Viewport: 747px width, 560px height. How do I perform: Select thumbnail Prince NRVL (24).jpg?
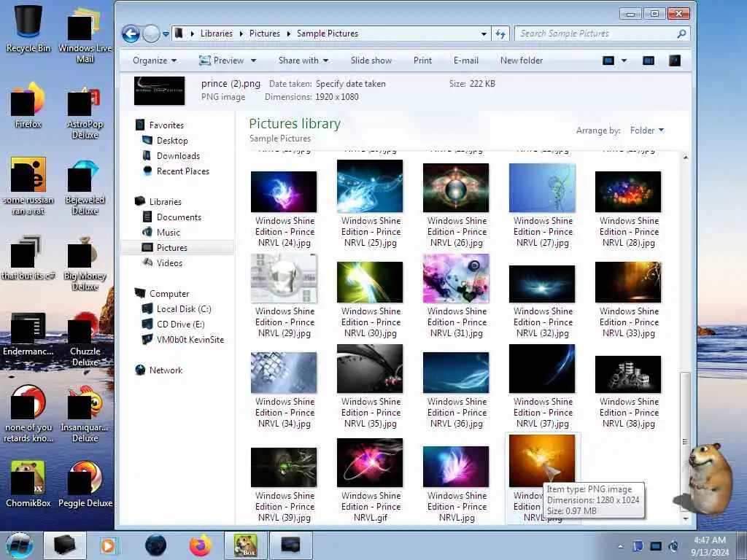coord(284,192)
